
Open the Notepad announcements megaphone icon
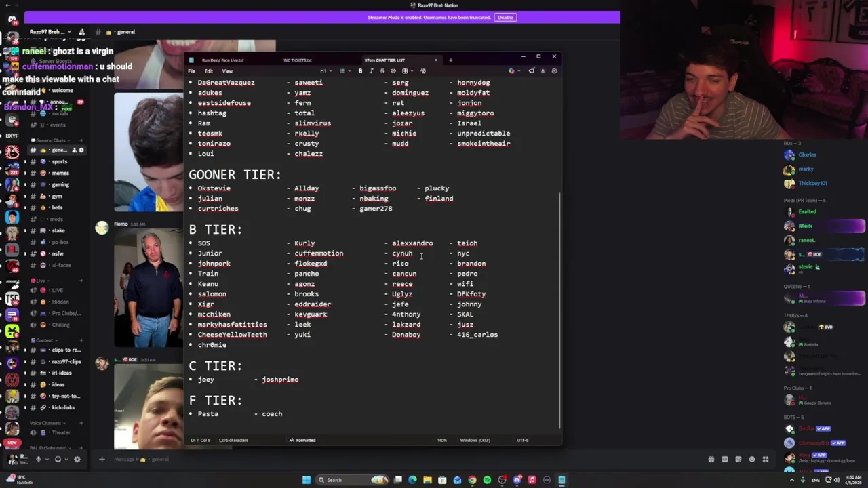click(531, 71)
